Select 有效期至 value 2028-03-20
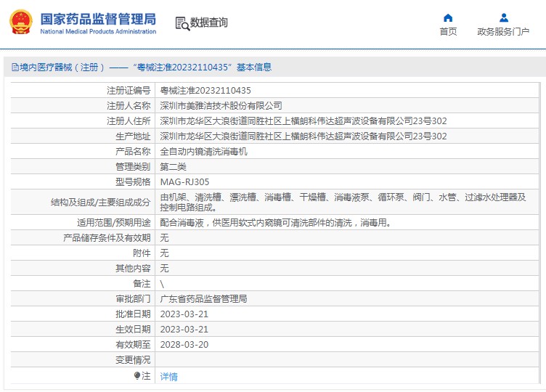The image size is (546, 392). [x=184, y=345]
